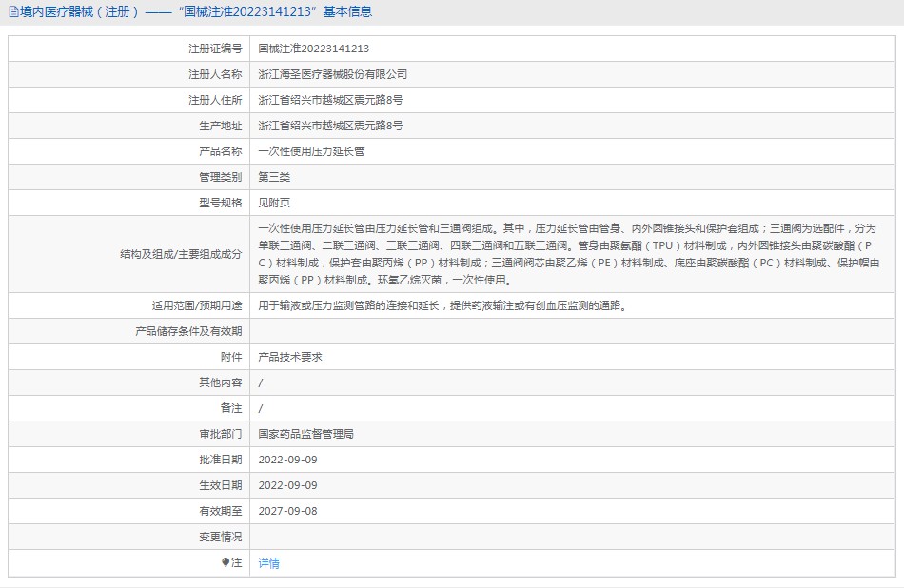
Task: Click the 审批部门 label
Action: coord(220,434)
